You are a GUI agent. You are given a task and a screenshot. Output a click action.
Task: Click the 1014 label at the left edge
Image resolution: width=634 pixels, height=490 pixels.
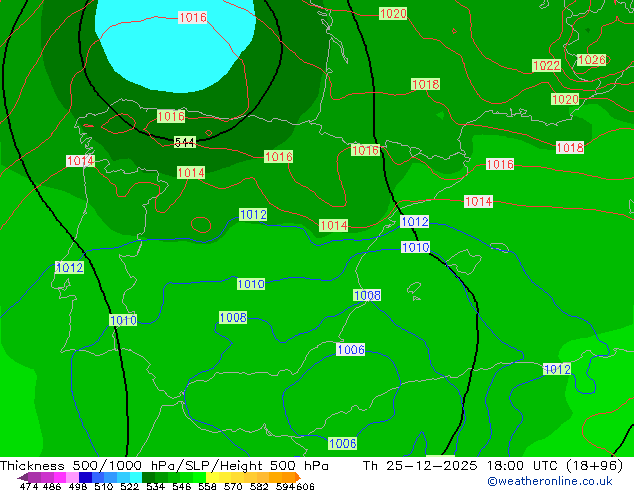[80, 161]
